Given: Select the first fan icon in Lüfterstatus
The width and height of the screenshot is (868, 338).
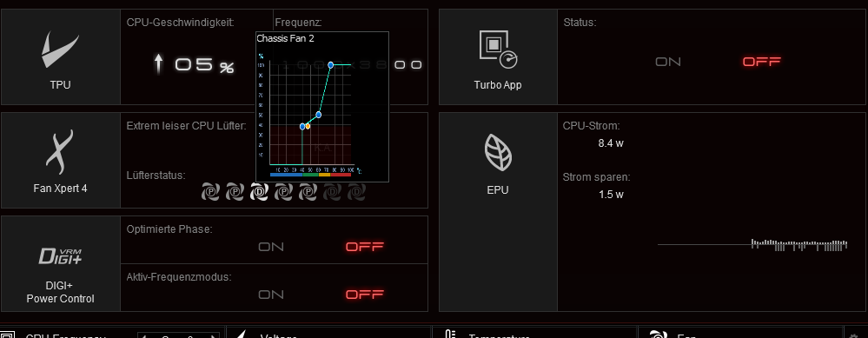Looking at the screenshot, I should click(x=211, y=192).
